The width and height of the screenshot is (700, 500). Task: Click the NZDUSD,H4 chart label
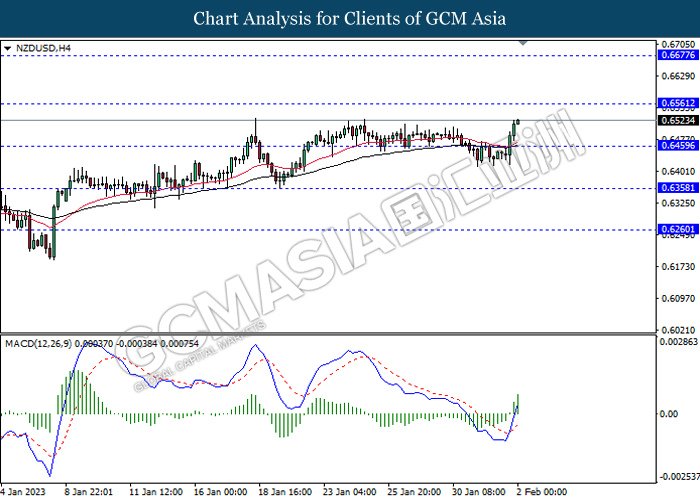tap(43, 48)
